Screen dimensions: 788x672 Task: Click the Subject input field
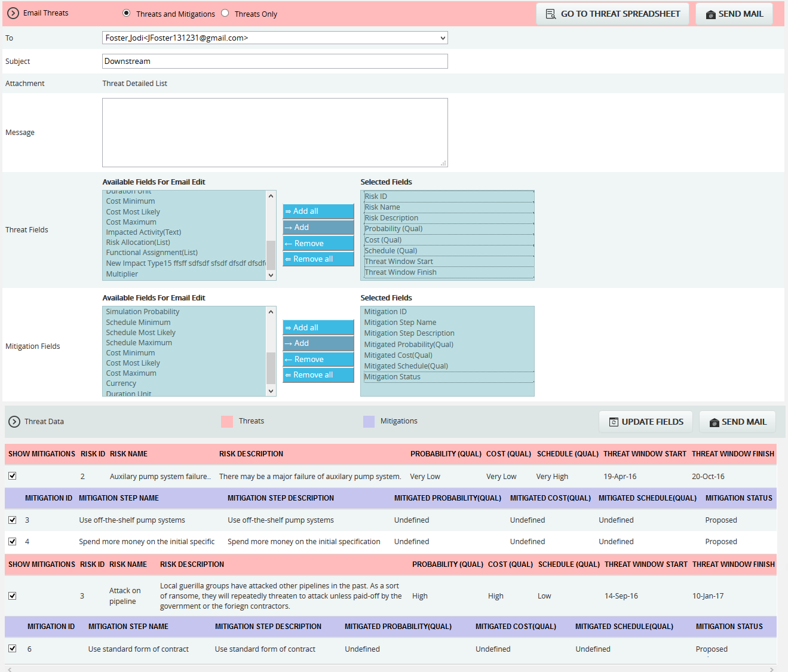pyautogui.click(x=275, y=61)
